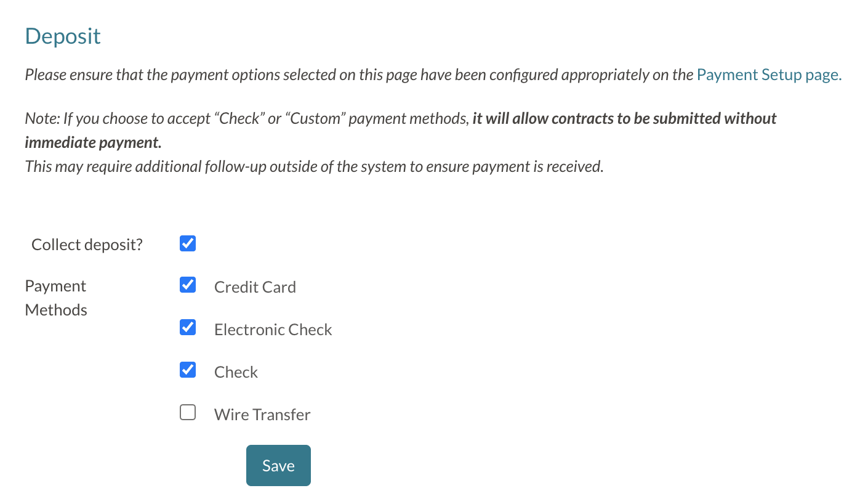Screen dimensions: 868x504
Task: Click the 'additional follow-up' note sentence
Action: pos(314,166)
